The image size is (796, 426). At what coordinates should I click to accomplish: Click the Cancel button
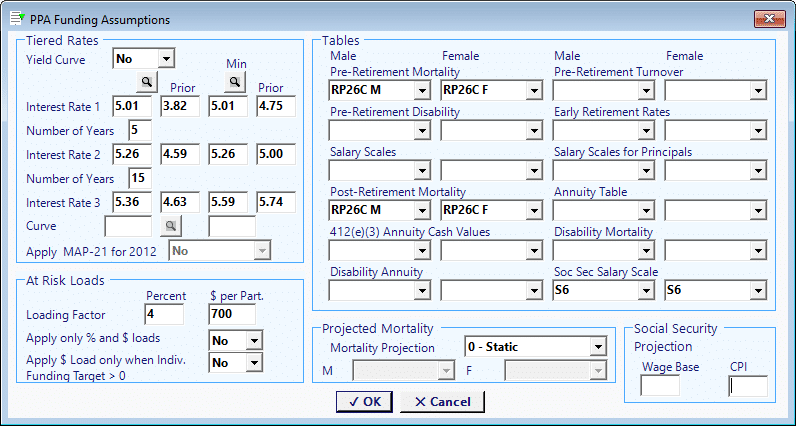tap(442, 402)
